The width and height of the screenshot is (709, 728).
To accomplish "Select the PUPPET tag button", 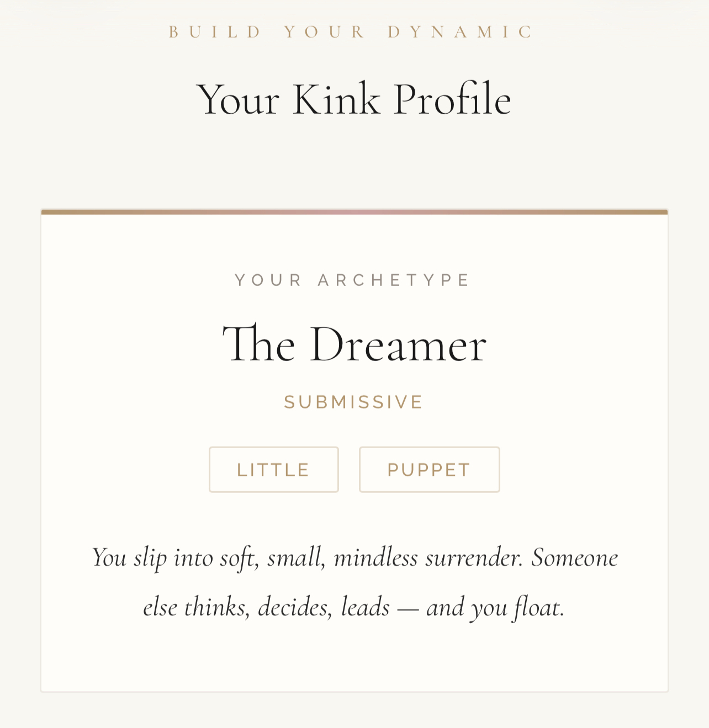I will pos(429,470).
